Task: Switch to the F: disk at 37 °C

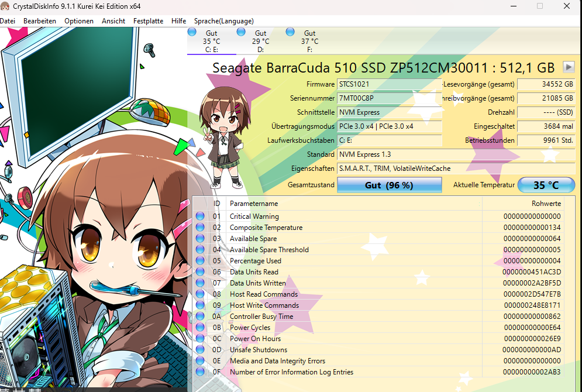Action: [309, 41]
